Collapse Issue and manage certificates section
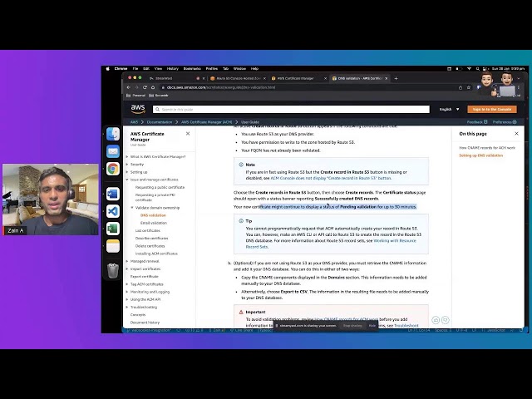The width and height of the screenshot is (532, 399). [127, 180]
